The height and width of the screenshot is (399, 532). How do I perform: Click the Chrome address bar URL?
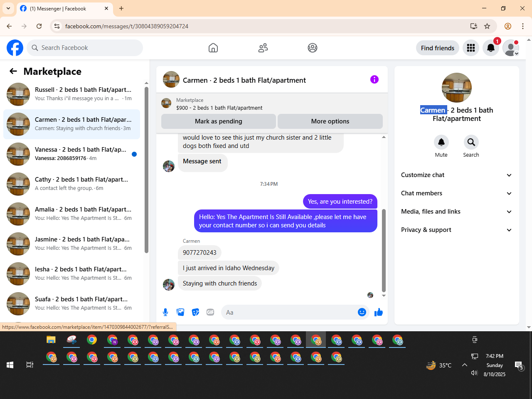pos(127,26)
